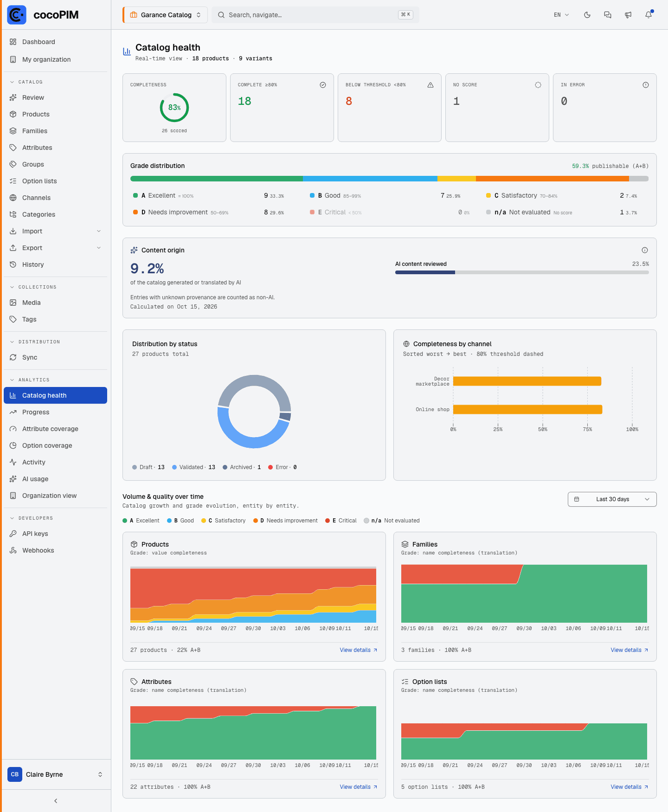The height and width of the screenshot is (812, 668).
Task: Toggle the Validated status legend entry
Action: [x=193, y=467]
